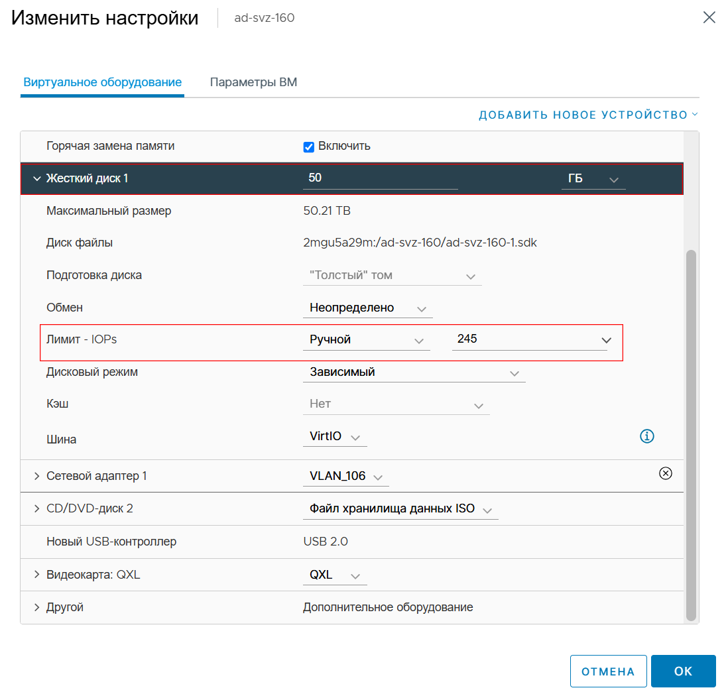Viewport: 728px width, 700px height.
Task: Click Дополнительное оборудование text
Action: pyautogui.click(x=388, y=607)
